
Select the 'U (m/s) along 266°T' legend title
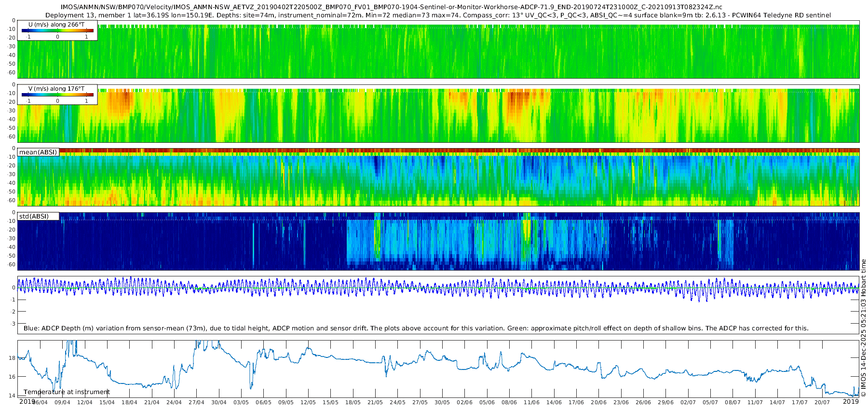pyautogui.click(x=56, y=25)
